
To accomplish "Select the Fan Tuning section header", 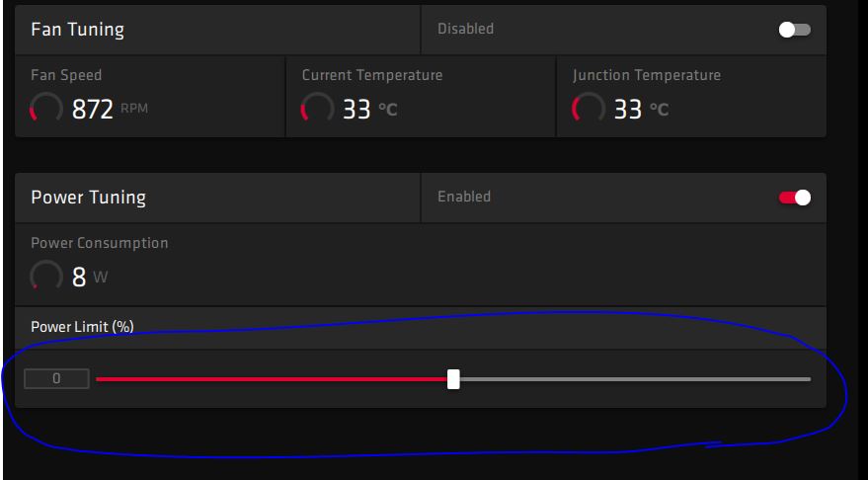I will coord(78,30).
